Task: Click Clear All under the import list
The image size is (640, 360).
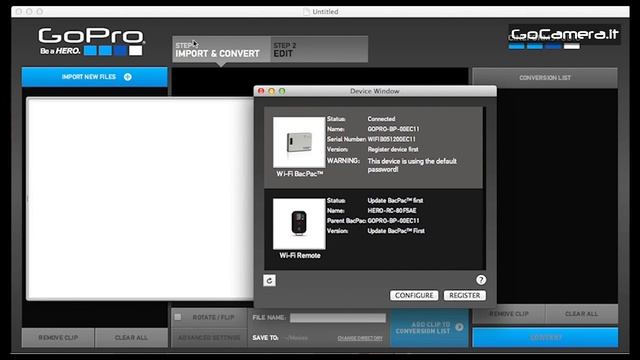Action: pyautogui.click(x=131, y=338)
